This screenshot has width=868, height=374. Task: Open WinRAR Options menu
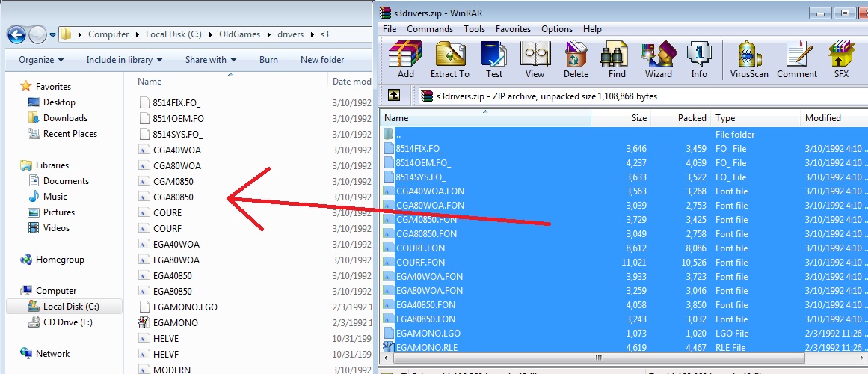[x=557, y=29]
